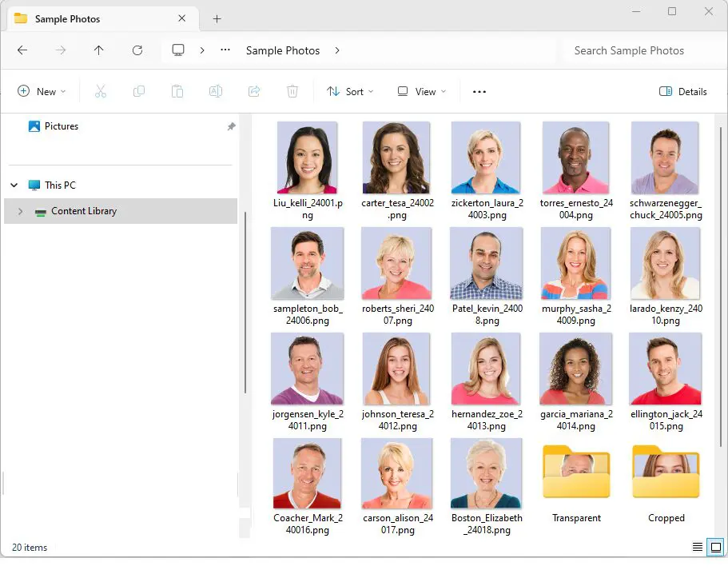Screen dimensions: 728x582
Task: Refresh the folder view
Action: tap(137, 50)
